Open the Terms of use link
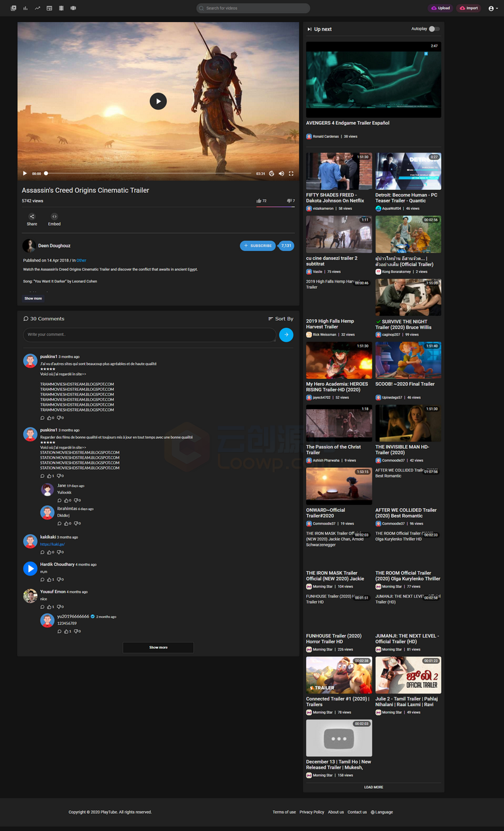 pyautogui.click(x=284, y=812)
